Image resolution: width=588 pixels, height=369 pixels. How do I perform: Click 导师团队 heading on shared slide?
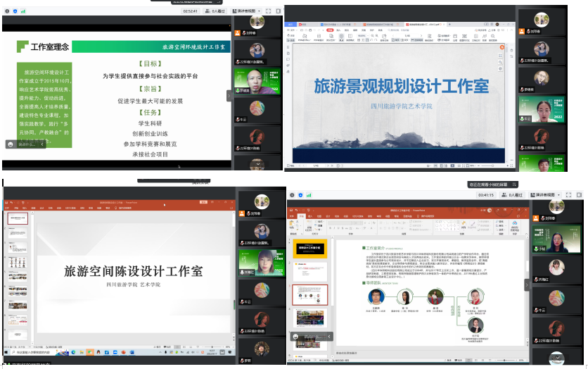pyautogui.click(x=373, y=283)
